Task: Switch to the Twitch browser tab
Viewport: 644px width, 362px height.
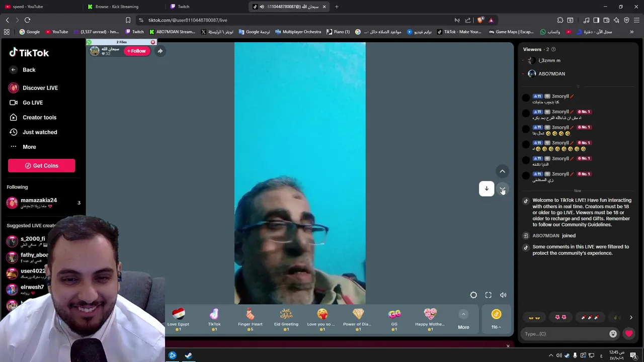Action: pos(207,7)
